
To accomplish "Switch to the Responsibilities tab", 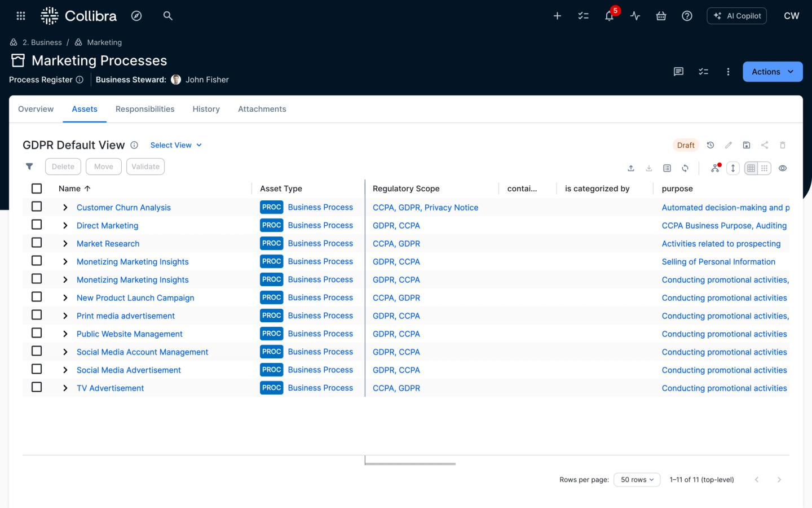I will [x=145, y=109].
